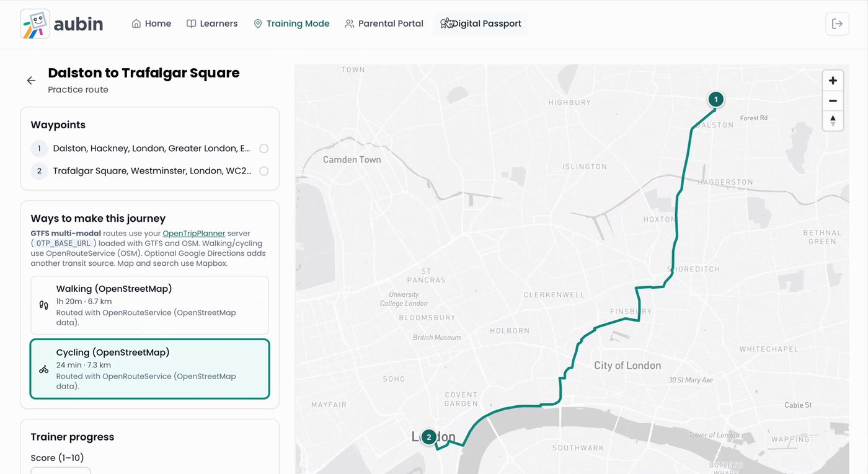Image resolution: width=868 pixels, height=474 pixels.
Task: Select the Trafalgar Square waypoint radio button
Action: (x=264, y=171)
